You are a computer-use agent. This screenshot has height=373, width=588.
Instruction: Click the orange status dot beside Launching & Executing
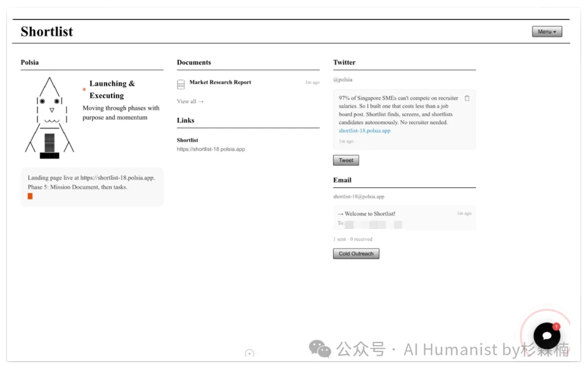(84, 89)
